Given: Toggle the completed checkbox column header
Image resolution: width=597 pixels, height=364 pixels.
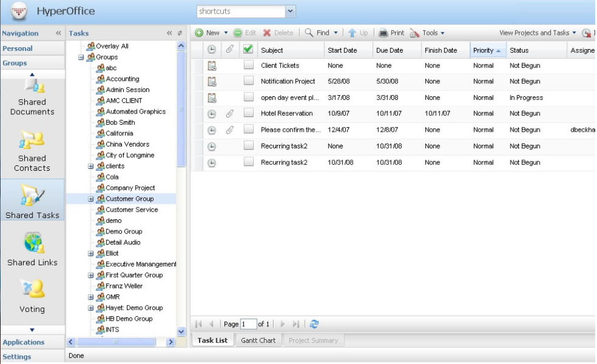Looking at the screenshot, I should pos(248,49).
